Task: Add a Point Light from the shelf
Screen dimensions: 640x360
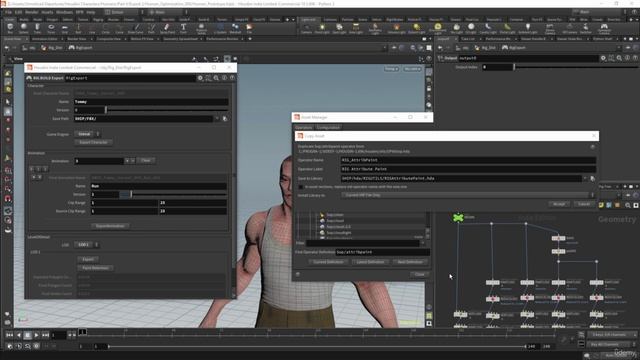Action: (322, 28)
